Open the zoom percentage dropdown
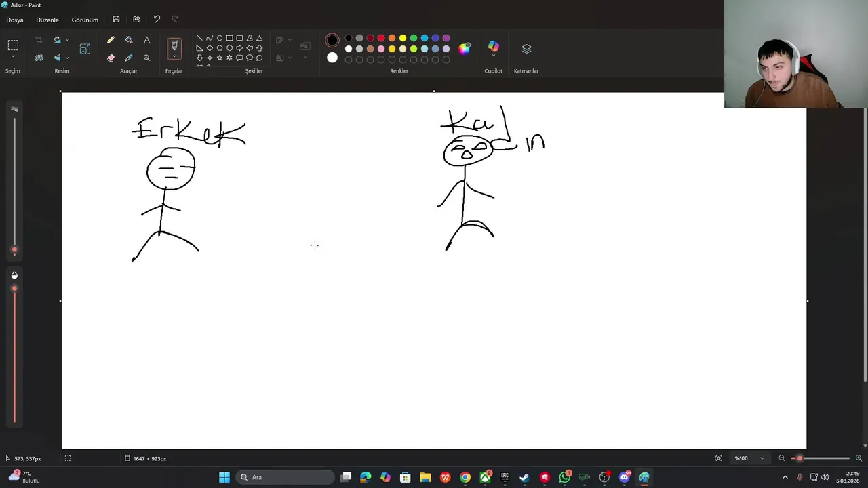This screenshot has height=488, width=868. (x=762, y=458)
